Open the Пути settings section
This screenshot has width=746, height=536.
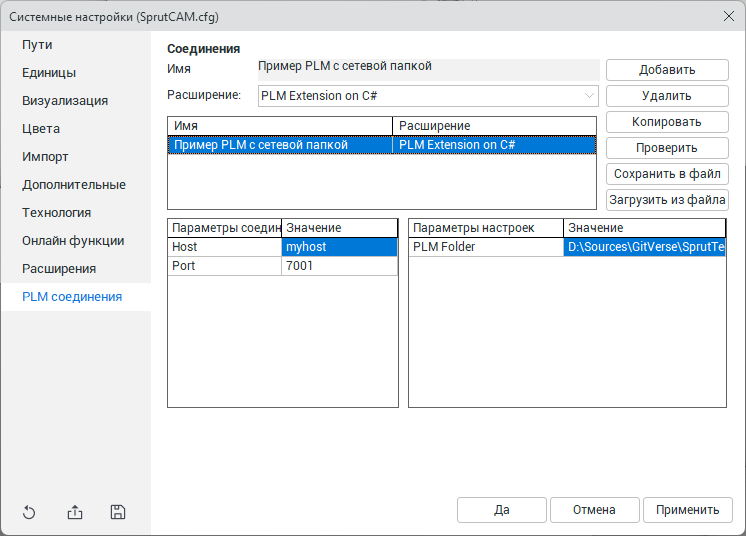tap(37, 45)
